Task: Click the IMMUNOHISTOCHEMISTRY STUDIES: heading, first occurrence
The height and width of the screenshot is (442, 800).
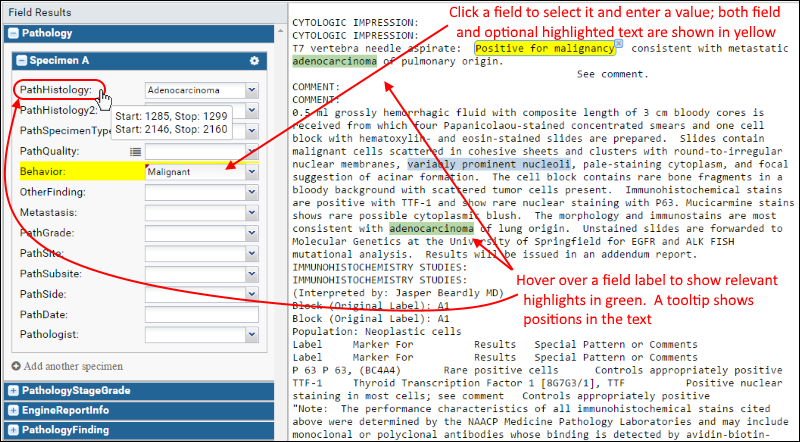Action: (x=380, y=267)
